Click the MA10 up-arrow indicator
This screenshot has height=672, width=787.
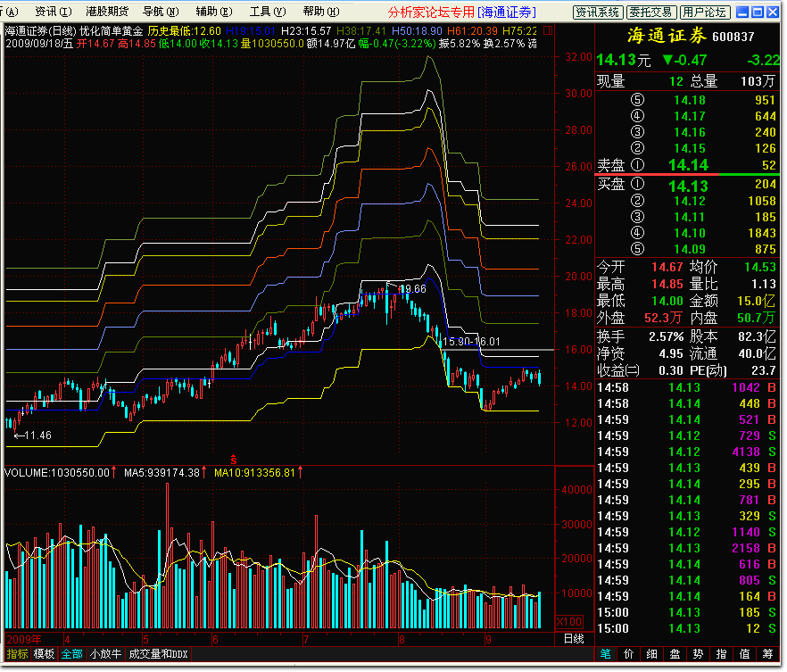(x=300, y=473)
